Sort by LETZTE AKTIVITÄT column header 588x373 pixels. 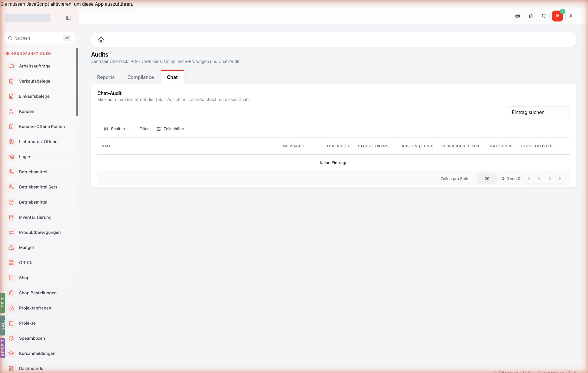point(536,146)
